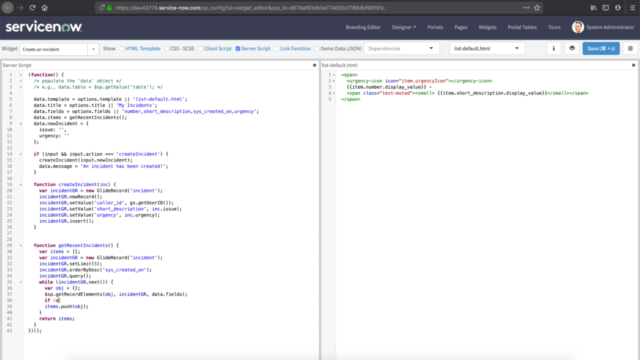Uncheck the Server Script checkbox
This screenshot has height=360, width=640.
pyautogui.click(x=238, y=49)
